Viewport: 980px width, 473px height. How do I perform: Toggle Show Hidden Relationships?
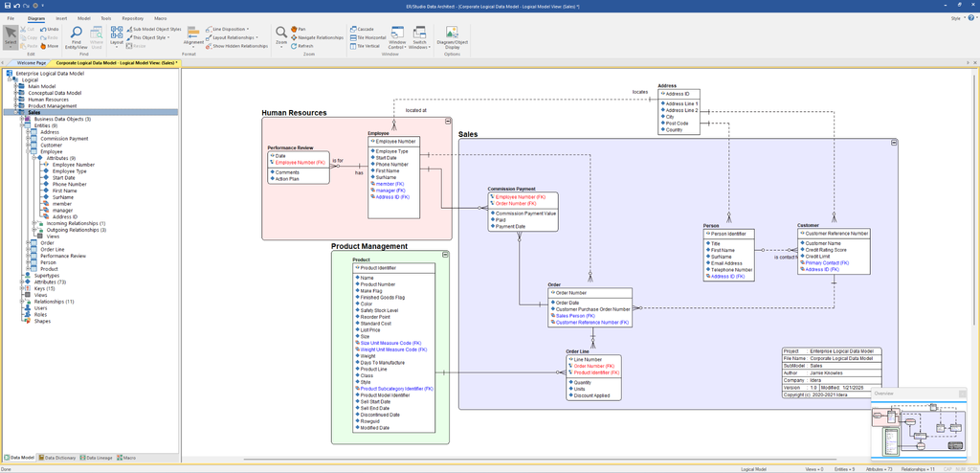pyautogui.click(x=237, y=46)
